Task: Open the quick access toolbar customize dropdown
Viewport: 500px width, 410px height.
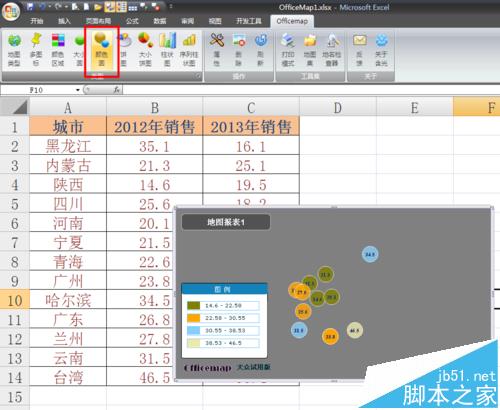Action: [171, 7]
